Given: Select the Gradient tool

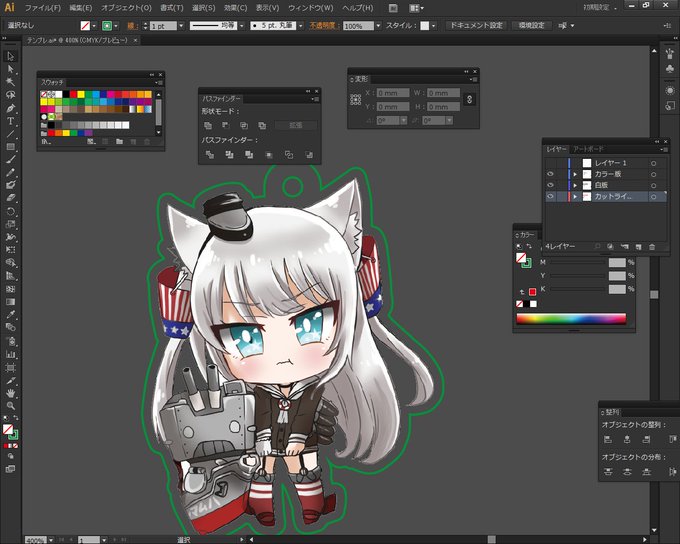Looking at the screenshot, I should (x=10, y=301).
